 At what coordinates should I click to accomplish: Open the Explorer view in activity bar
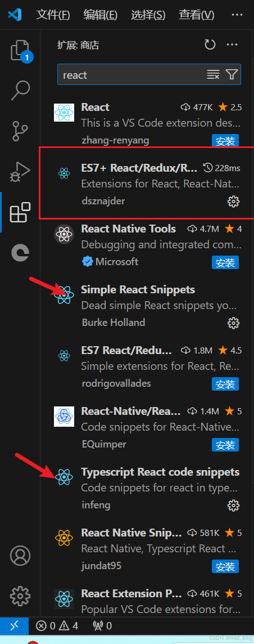pos(20,51)
